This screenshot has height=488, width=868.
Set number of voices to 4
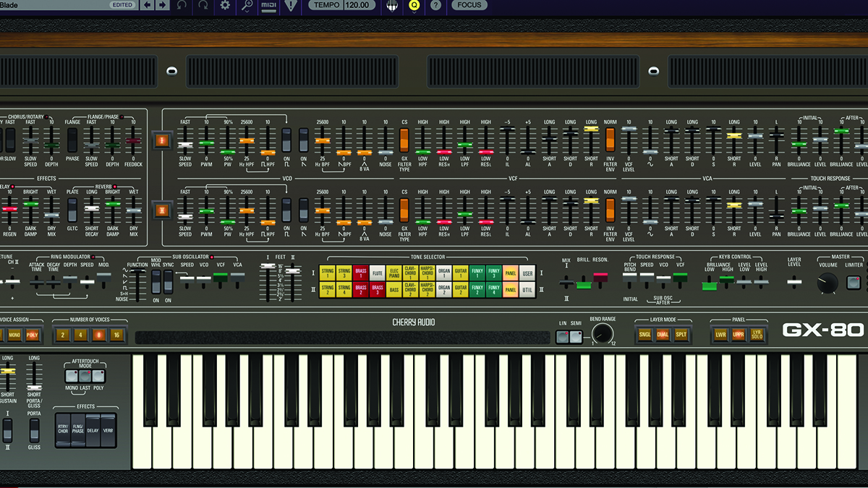80,335
